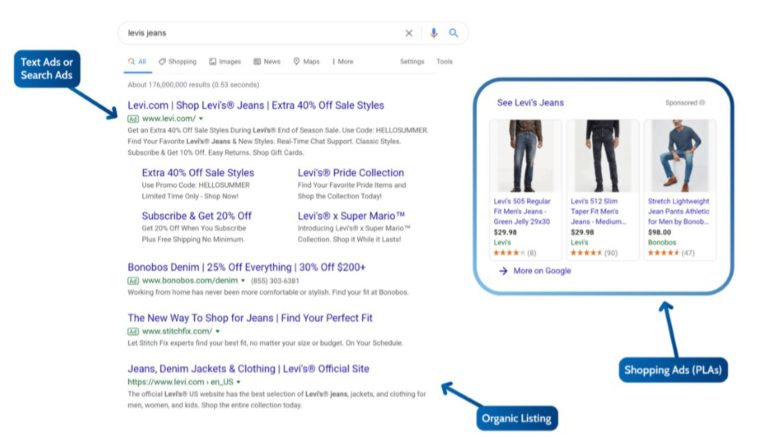Open search Settings
This screenshot has height=437, width=768.
pos(412,62)
